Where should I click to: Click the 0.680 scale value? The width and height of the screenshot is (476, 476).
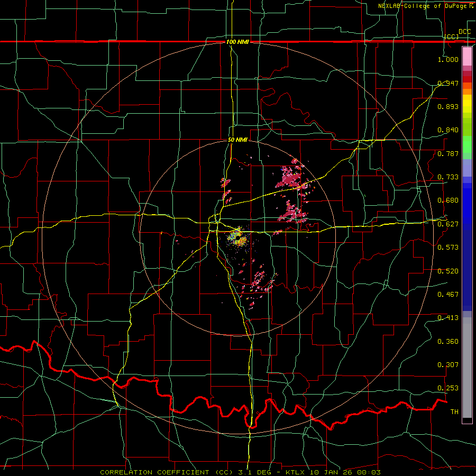[x=448, y=200]
